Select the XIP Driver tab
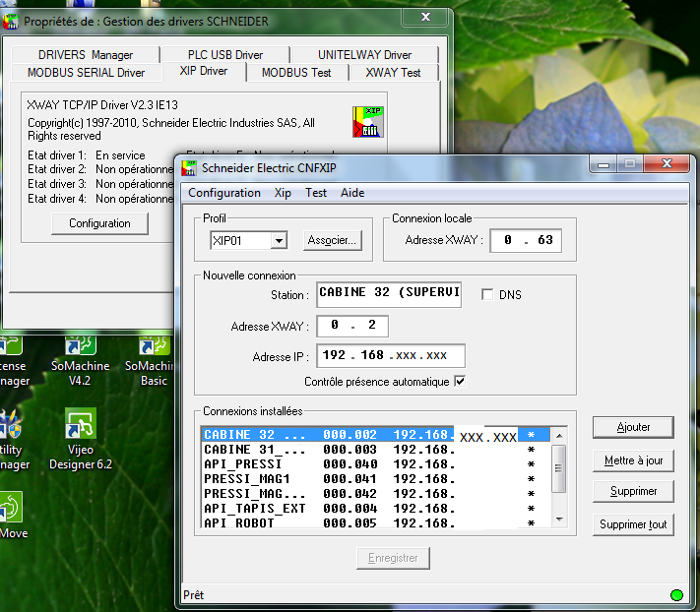This screenshot has width=700, height=612. [x=204, y=72]
